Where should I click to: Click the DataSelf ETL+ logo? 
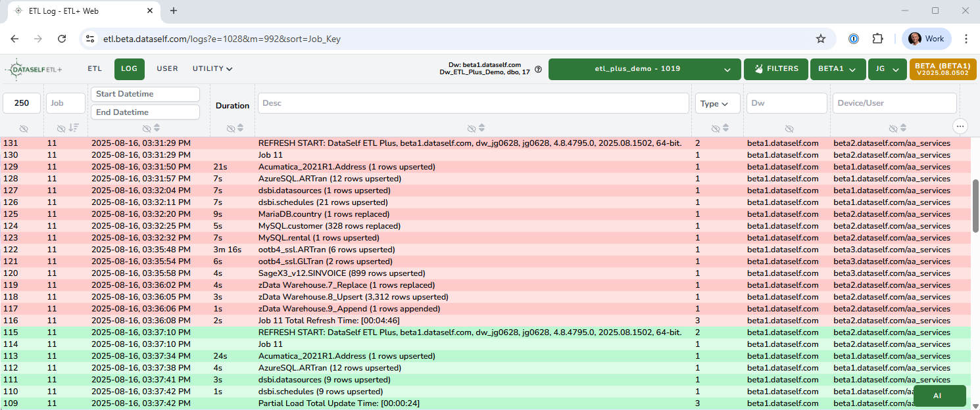click(34, 69)
